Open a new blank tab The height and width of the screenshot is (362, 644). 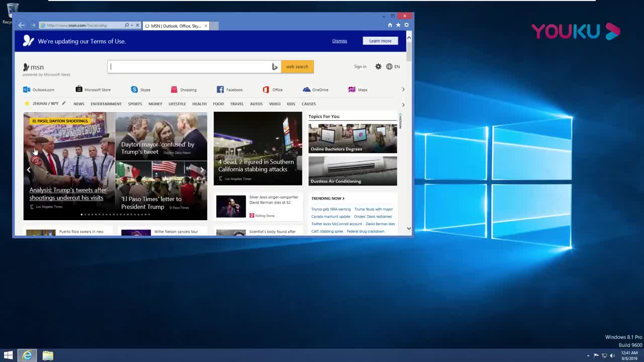(214, 26)
